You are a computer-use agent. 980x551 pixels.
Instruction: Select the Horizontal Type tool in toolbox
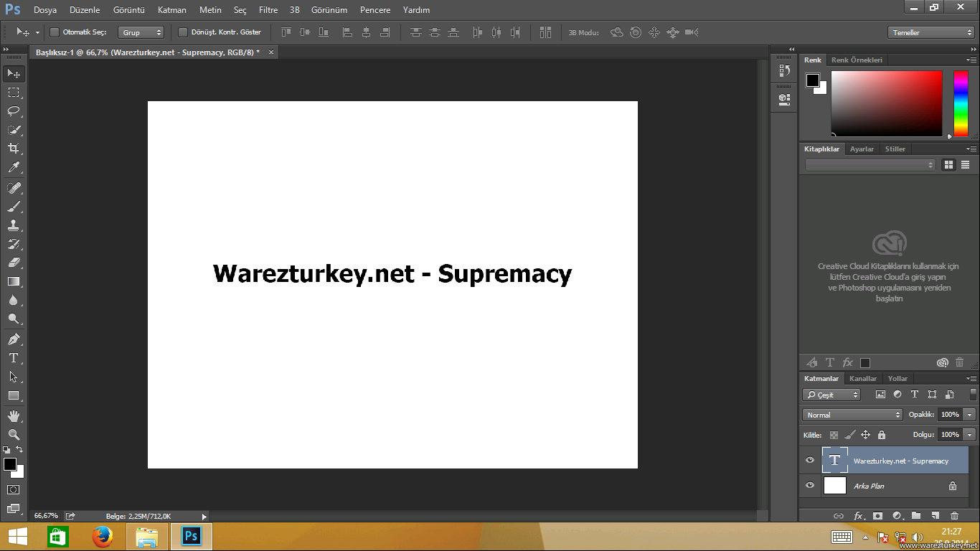tap(14, 358)
